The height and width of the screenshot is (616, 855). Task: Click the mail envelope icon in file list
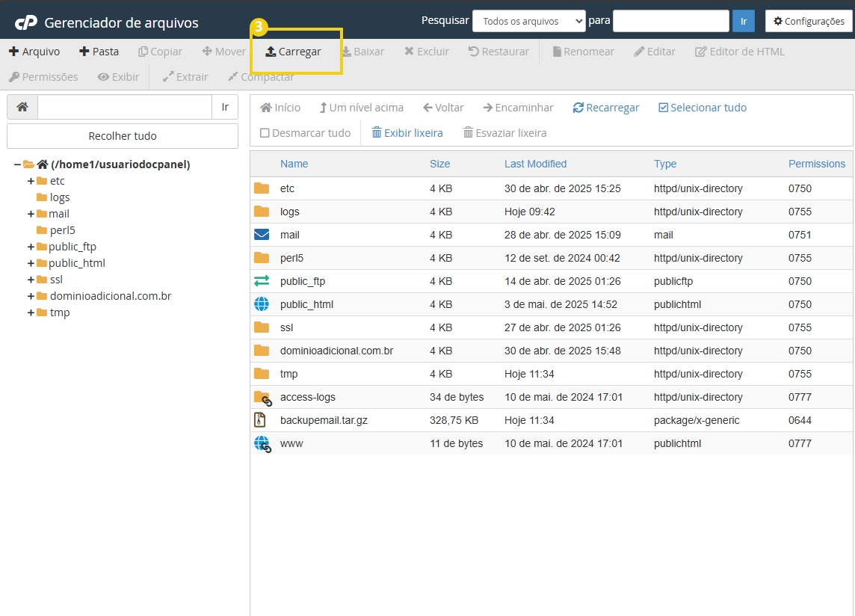[x=262, y=235]
